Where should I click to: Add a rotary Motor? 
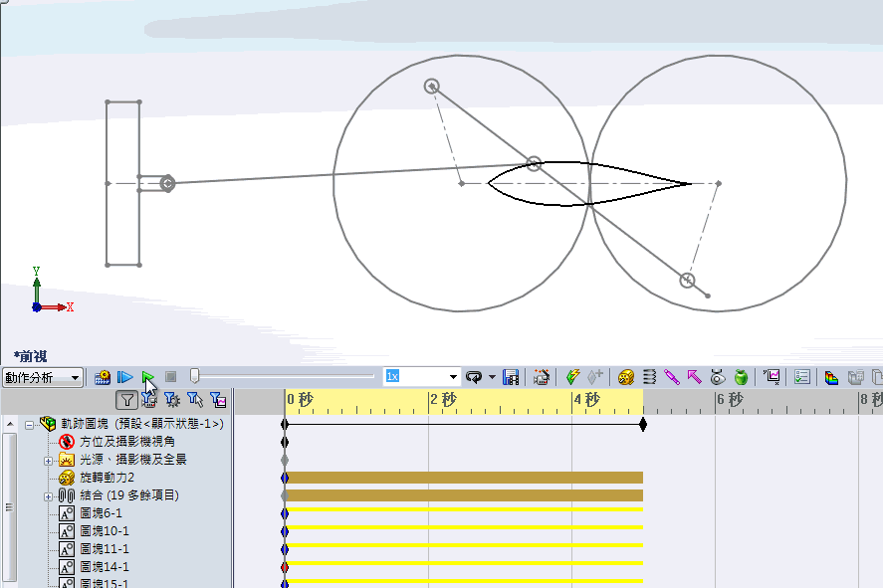tap(625, 377)
